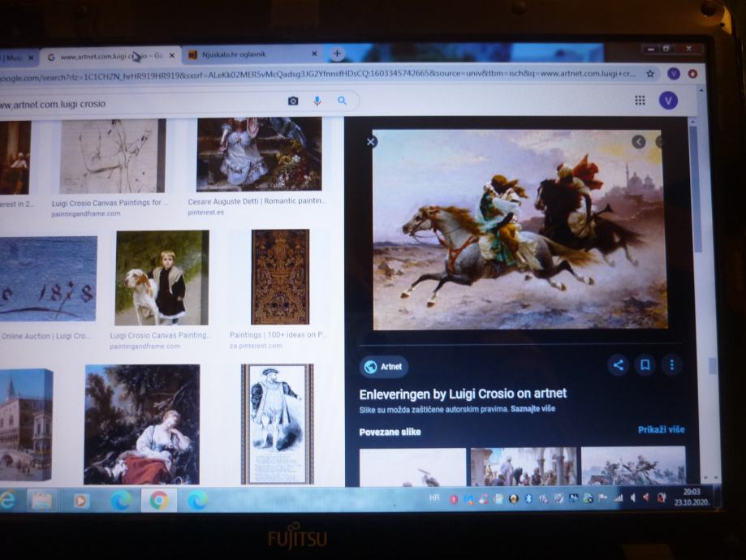Save image to collection with bookmark icon
Screen dimensions: 746x560
tap(645, 365)
